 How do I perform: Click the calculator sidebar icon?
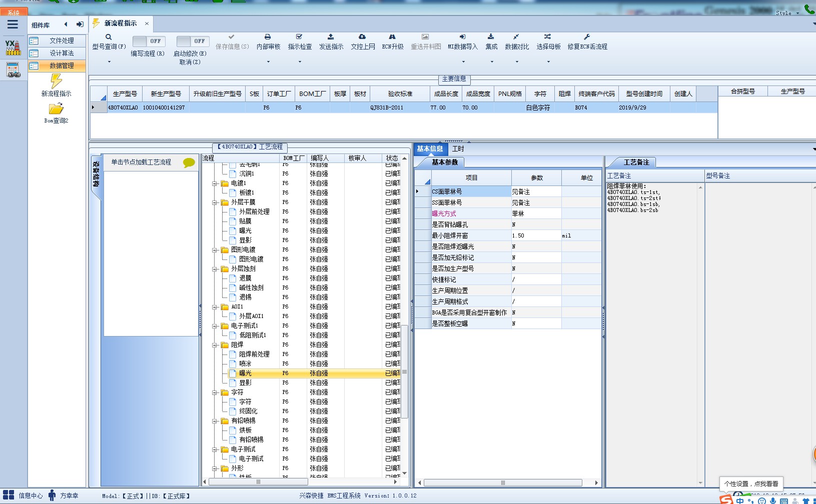[x=13, y=69]
